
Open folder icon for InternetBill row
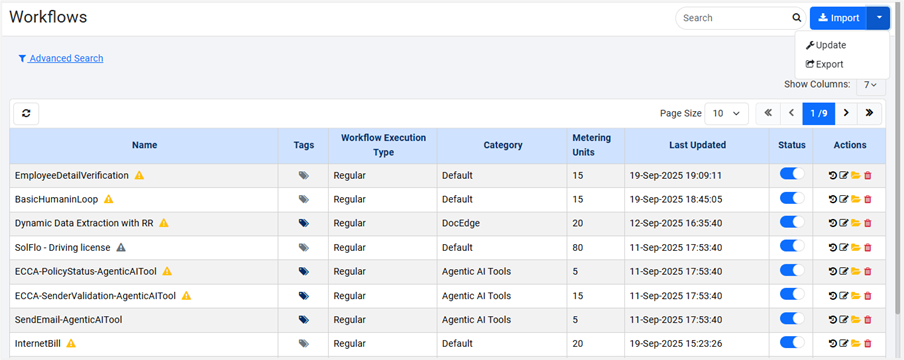coord(856,343)
